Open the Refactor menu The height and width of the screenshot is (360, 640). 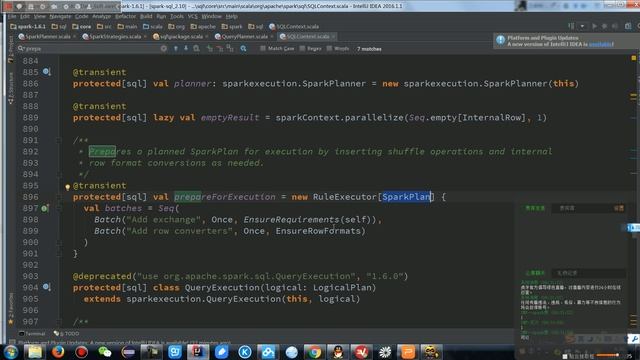tap(125, 16)
